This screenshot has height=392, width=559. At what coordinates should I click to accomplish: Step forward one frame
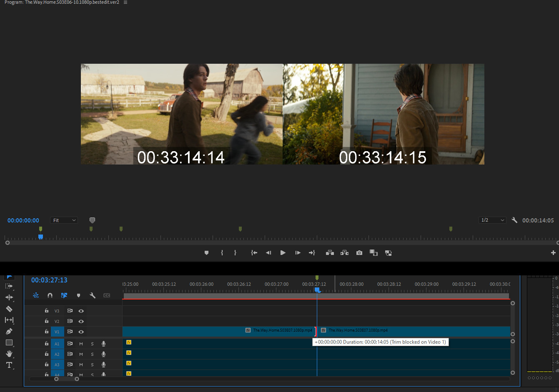[x=298, y=253]
